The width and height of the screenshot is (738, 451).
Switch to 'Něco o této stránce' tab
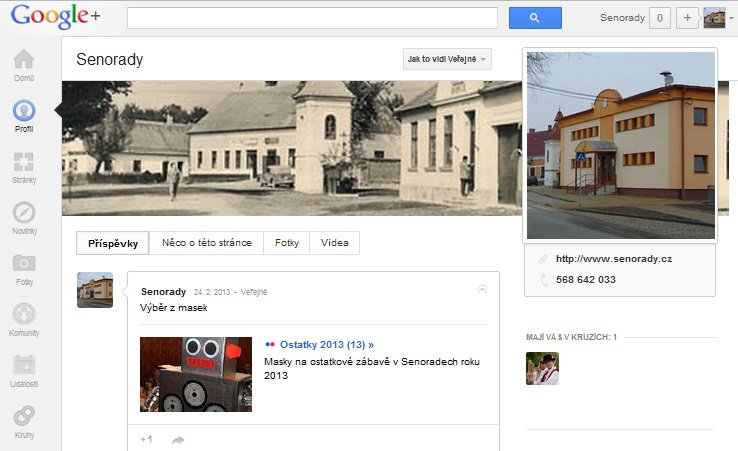click(x=206, y=243)
